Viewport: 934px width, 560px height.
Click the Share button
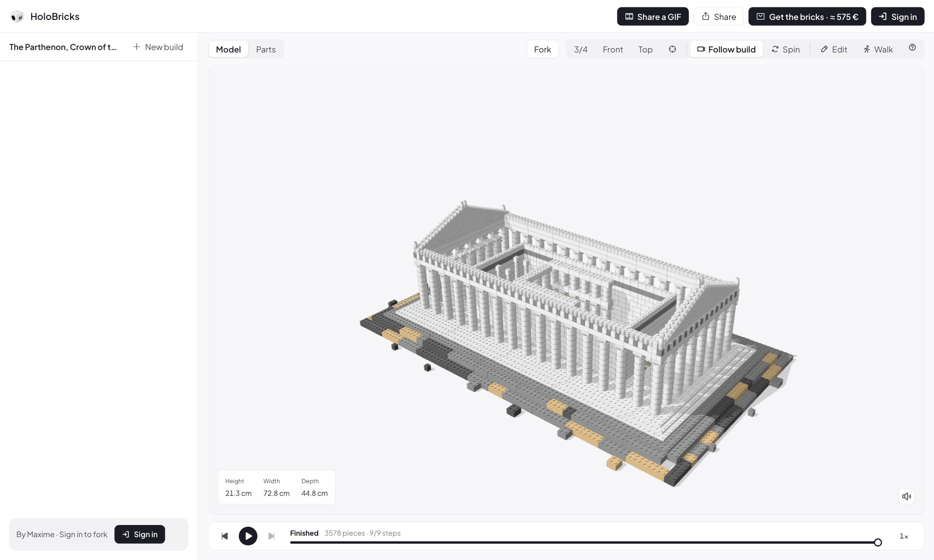[718, 17]
